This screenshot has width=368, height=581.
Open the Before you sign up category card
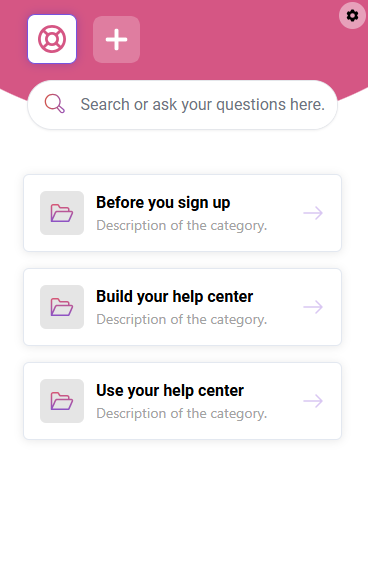point(182,213)
